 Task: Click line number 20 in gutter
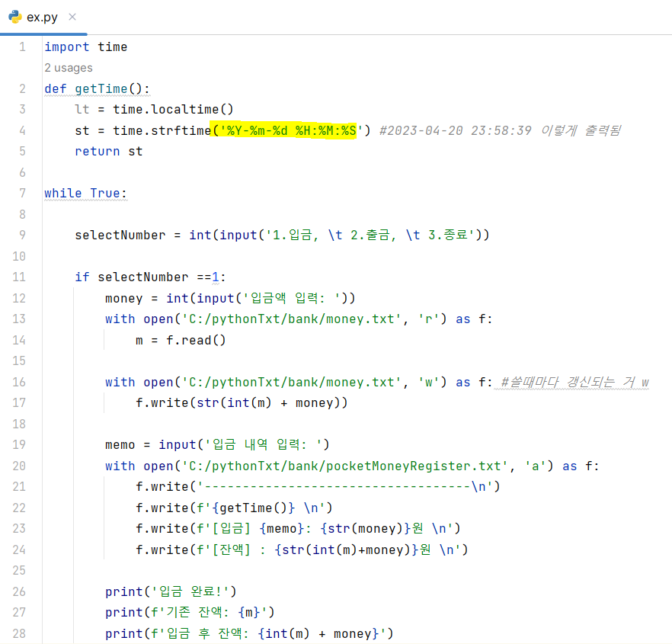click(19, 466)
